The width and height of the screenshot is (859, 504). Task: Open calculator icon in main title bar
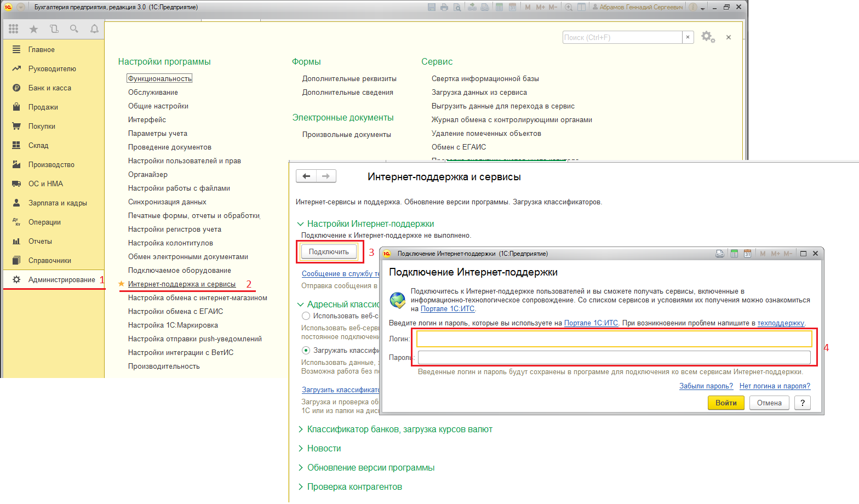pyautogui.click(x=499, y=7)
